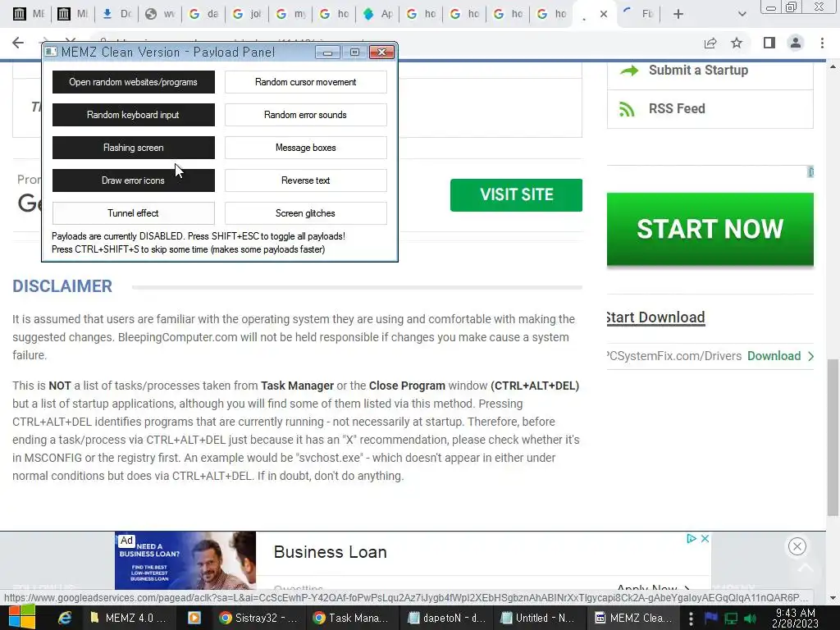840x630 pixels.
Task: Click the share page icon in Chrome toolbar
Action: coord(710,43)
